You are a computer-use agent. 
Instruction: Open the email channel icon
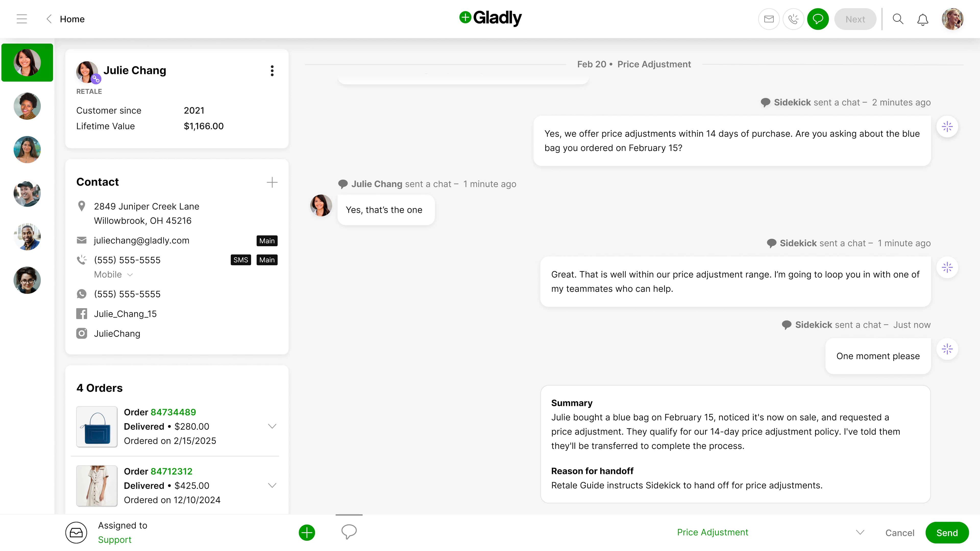click(x=768, y=19)
